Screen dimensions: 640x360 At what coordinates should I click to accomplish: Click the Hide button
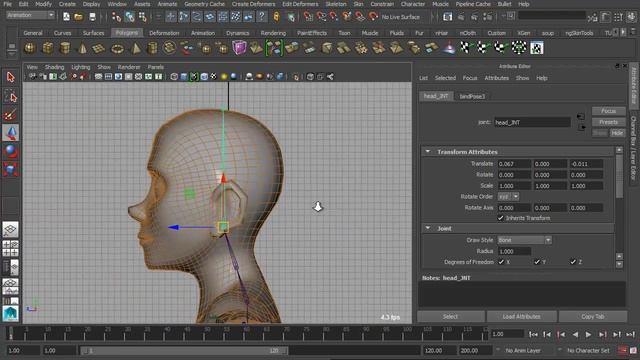(x=617, y=133)
